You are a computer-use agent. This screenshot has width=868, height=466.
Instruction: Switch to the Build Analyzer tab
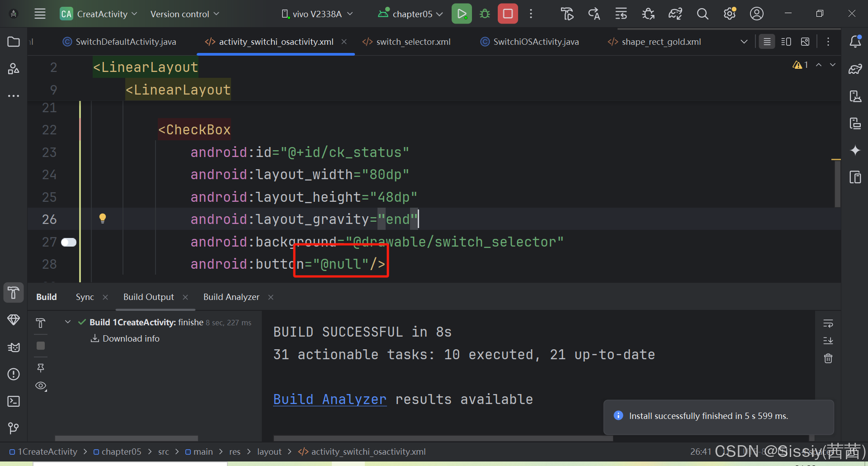pos(231,297)
